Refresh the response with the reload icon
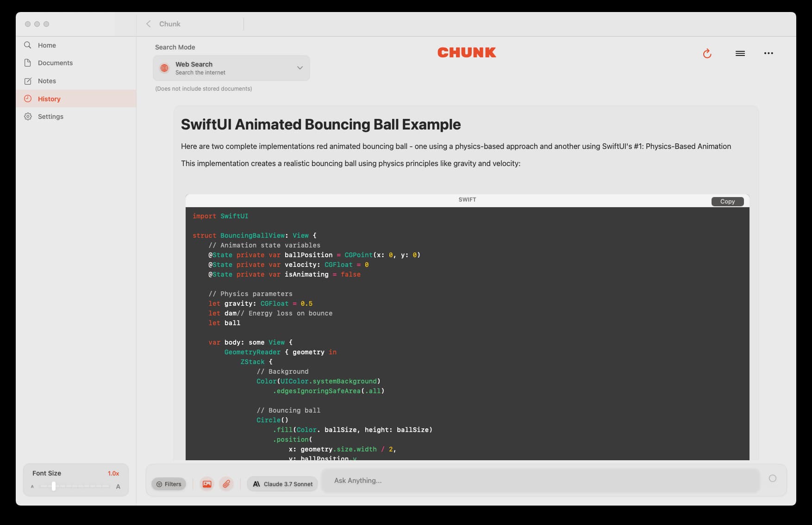Image resolution: width=812 pixels, height=525 pixels. click(707, 53)
